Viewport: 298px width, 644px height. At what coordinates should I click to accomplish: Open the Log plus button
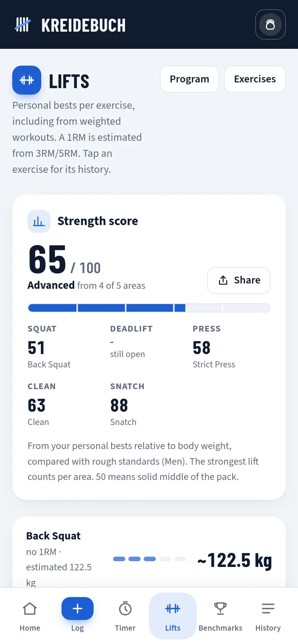[78, 609]
